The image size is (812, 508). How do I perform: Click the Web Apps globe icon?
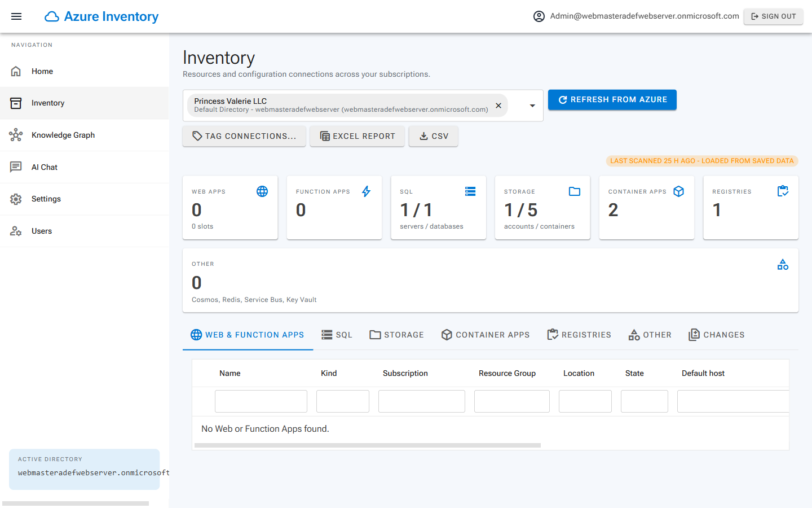[262, 191]
